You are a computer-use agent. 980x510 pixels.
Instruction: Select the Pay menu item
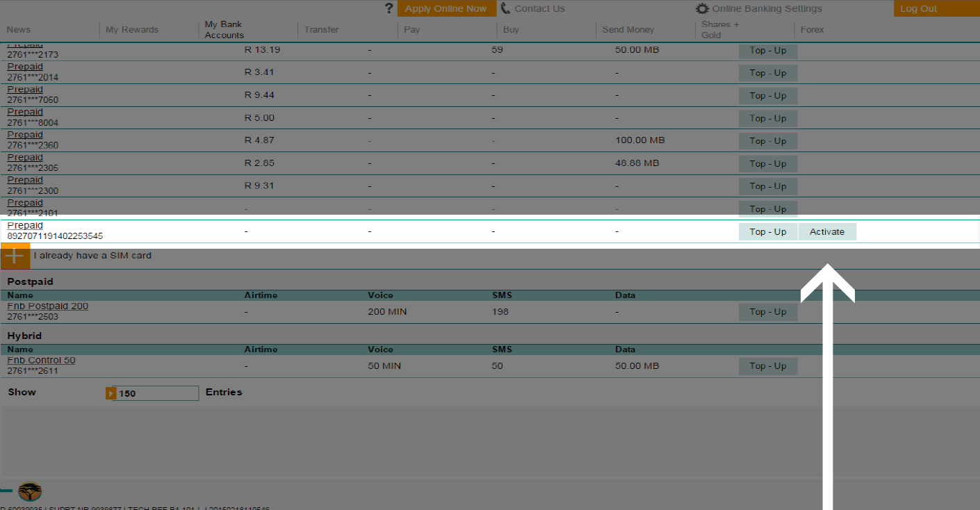(411, 30)
